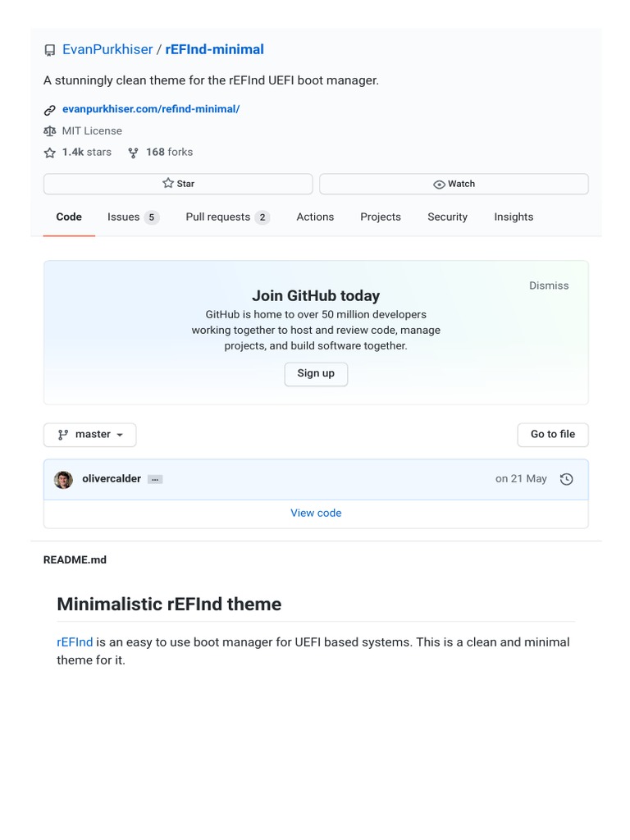
Task: Star the rEFInd-minimal repository
Action: point(178,184)
